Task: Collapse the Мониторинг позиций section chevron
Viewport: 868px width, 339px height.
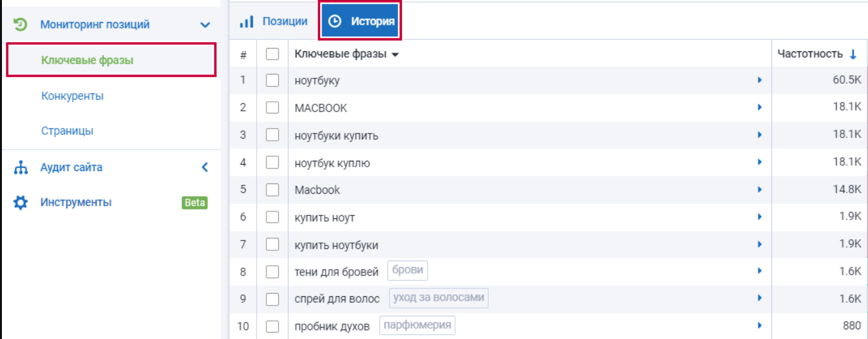Action: point(205,25)
